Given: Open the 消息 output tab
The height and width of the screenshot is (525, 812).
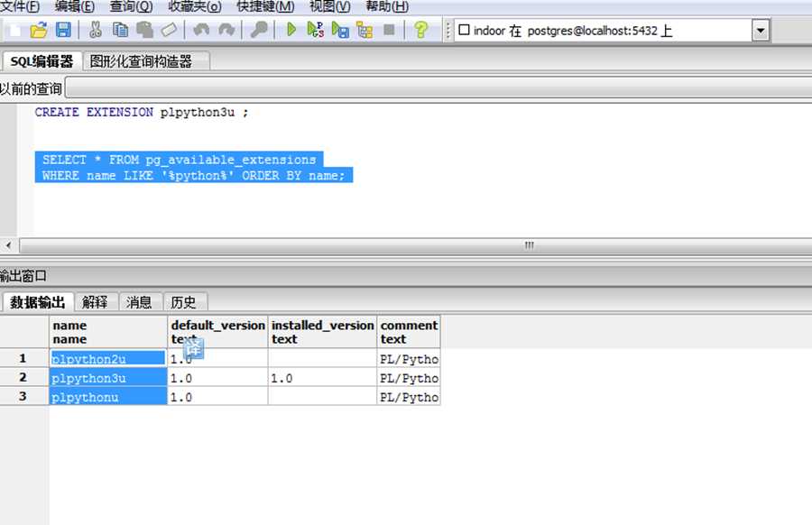Looking at the screenshot, I should (139, 302).
